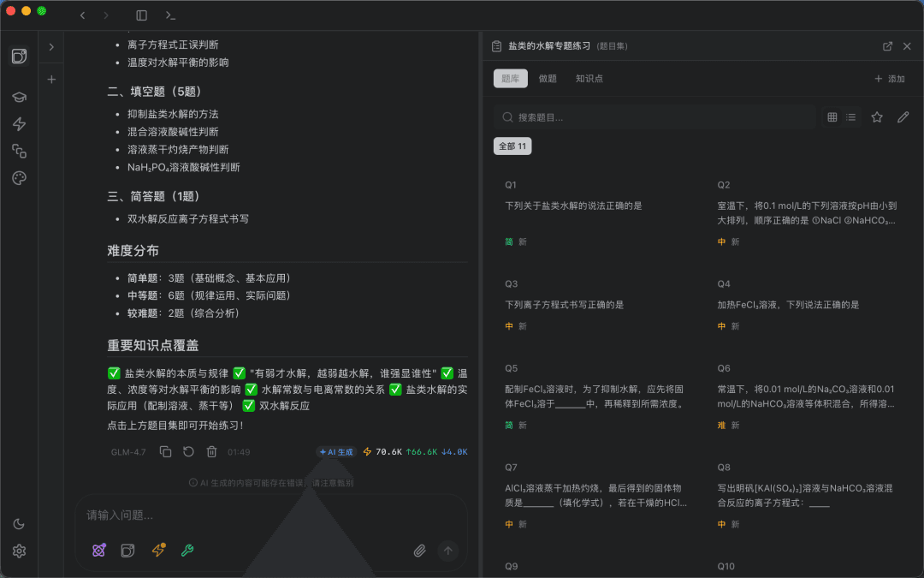Image resolution: width=924 pixels, height=578 pixels.
Task: Attach a file with the paperclip icon
Action: tap(419, 551)
